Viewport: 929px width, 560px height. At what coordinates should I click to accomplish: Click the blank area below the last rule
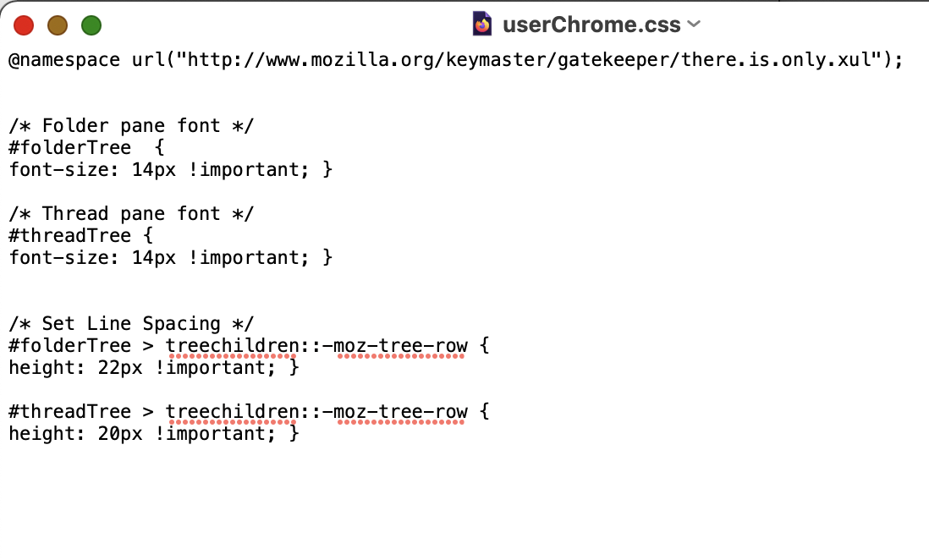[464, 501]
